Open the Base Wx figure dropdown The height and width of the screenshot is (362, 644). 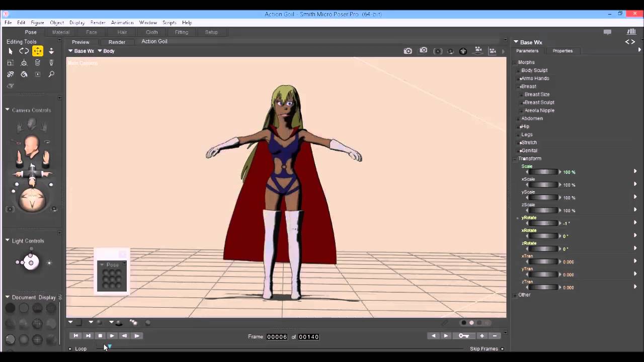[x=81, y=51]
